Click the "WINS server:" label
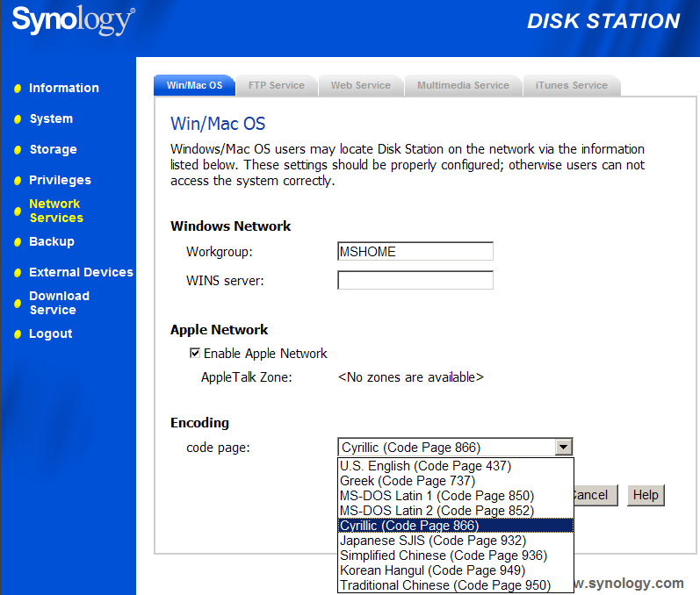The width and height of the screenshot is (700, 595). pyautogui.click(x=225, y=281)
